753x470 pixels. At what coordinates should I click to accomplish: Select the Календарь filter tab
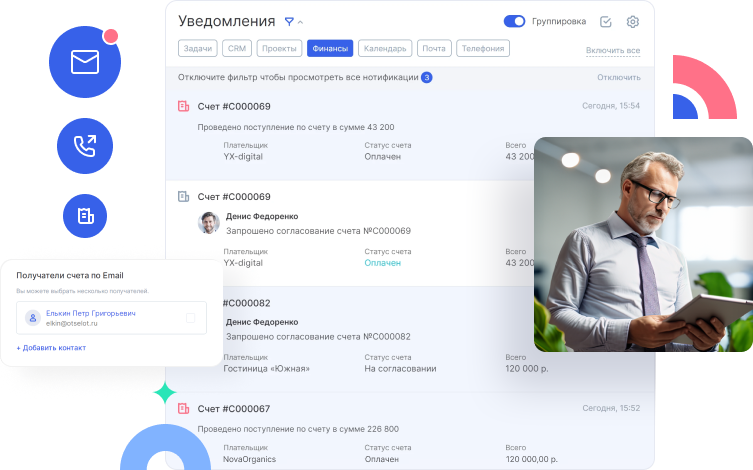click(x=385, y=48)
